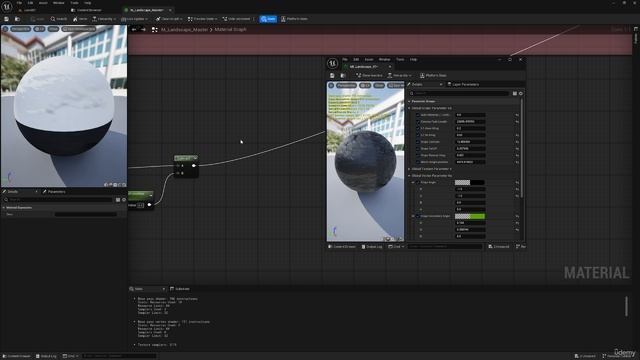Toggle Show Inactive in material instance toolbar
Screen dimensions: 640x360
point(369,76)
